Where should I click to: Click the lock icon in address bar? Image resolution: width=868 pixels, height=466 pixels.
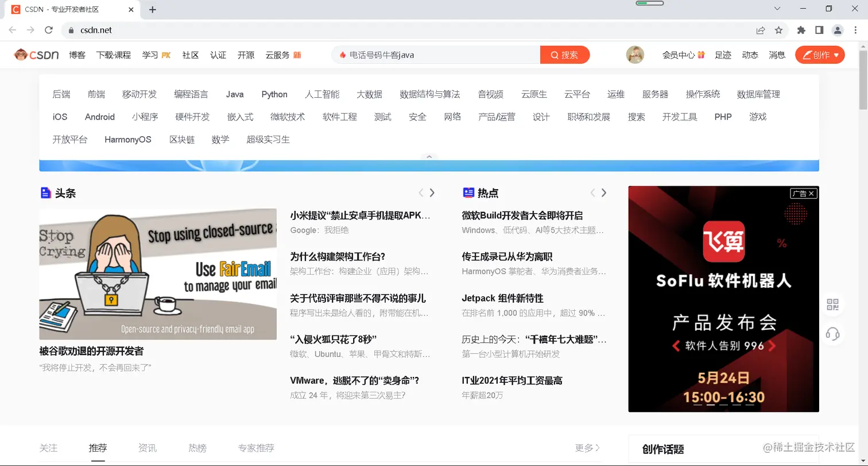[71, 30]
